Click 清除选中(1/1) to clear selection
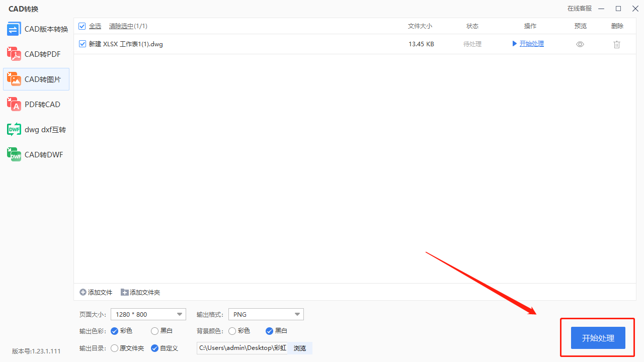This screenshot has width=644, height=362. point(128,26)
